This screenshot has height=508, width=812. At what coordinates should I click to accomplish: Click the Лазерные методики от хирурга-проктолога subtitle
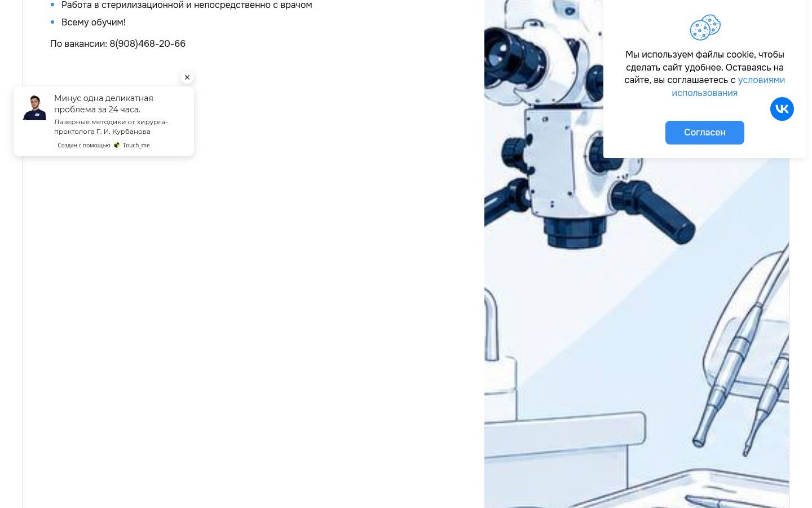click(111, 126)
